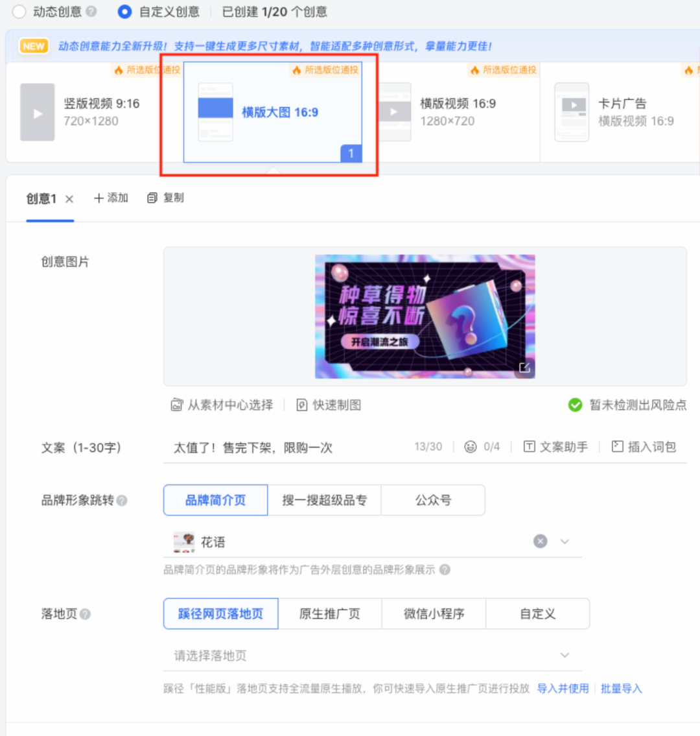
Task: Duplicate the creative with 复制
Action: click(x=166, y=198)
